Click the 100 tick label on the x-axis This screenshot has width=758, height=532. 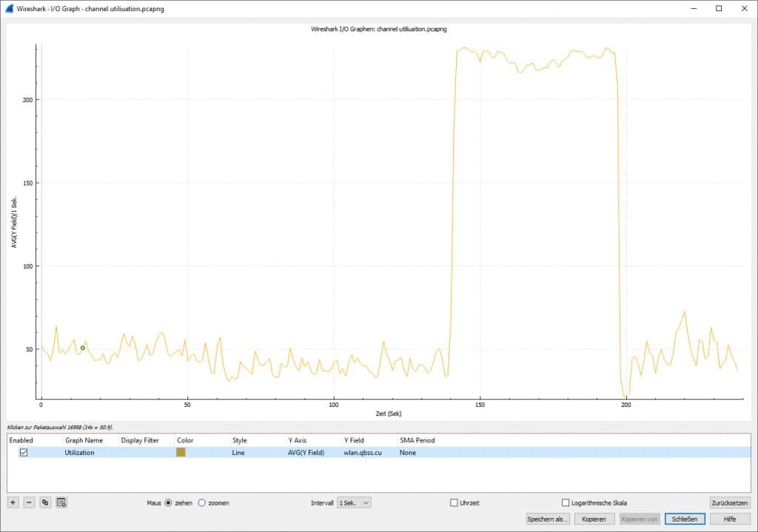tap(334, 405)
